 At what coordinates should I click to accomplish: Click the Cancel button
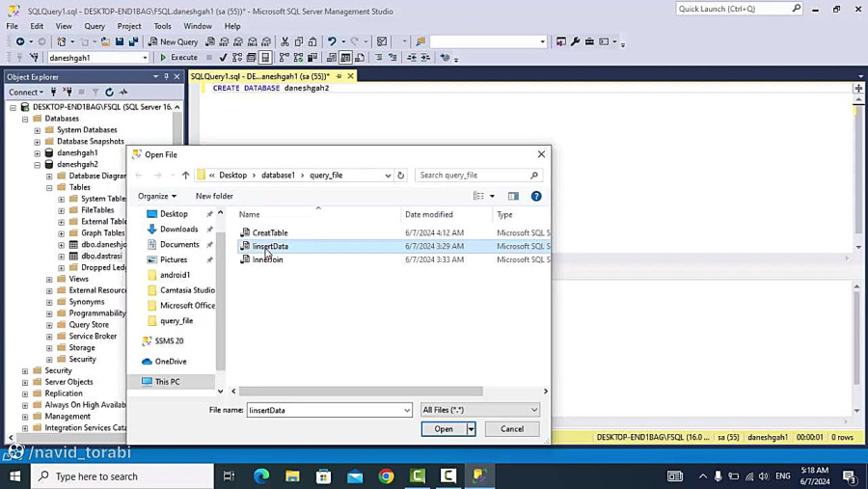512,428
